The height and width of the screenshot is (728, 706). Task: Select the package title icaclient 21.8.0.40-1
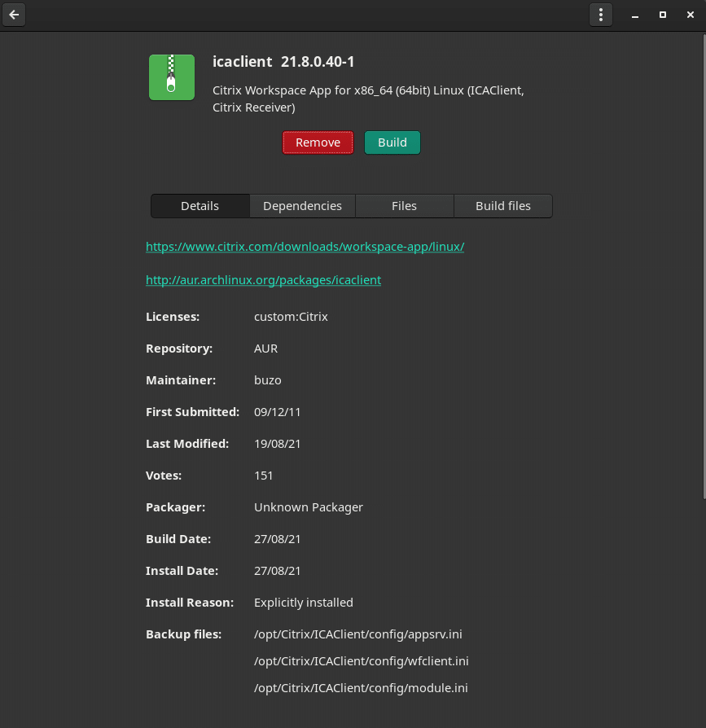(283, 62)
